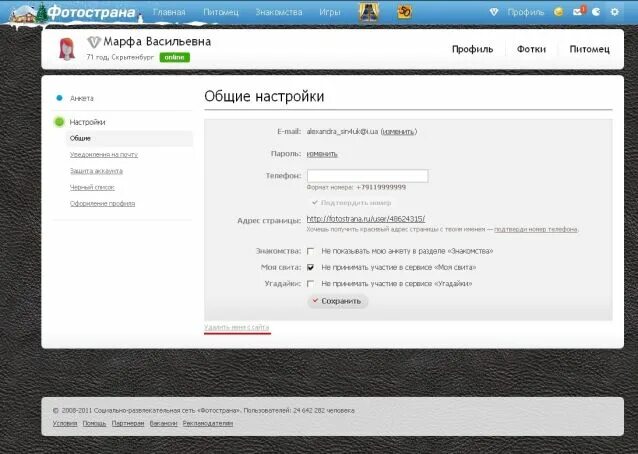The image size is (638, 454).
Task: Open Рекламодателям footer link
Action: (208, 423)
